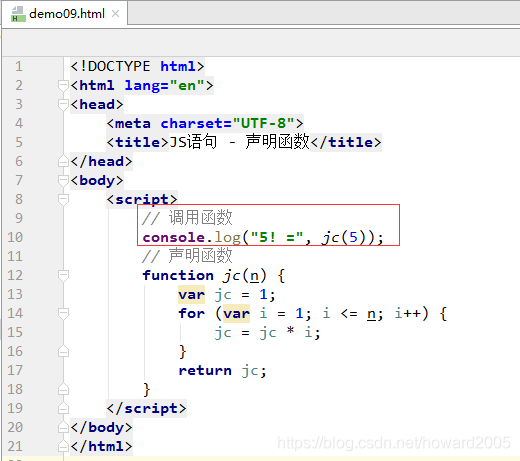This screenshot has width=520, height=461.
Task: Click the comment '// 调用函数'
Action: [x=187, y=218]
